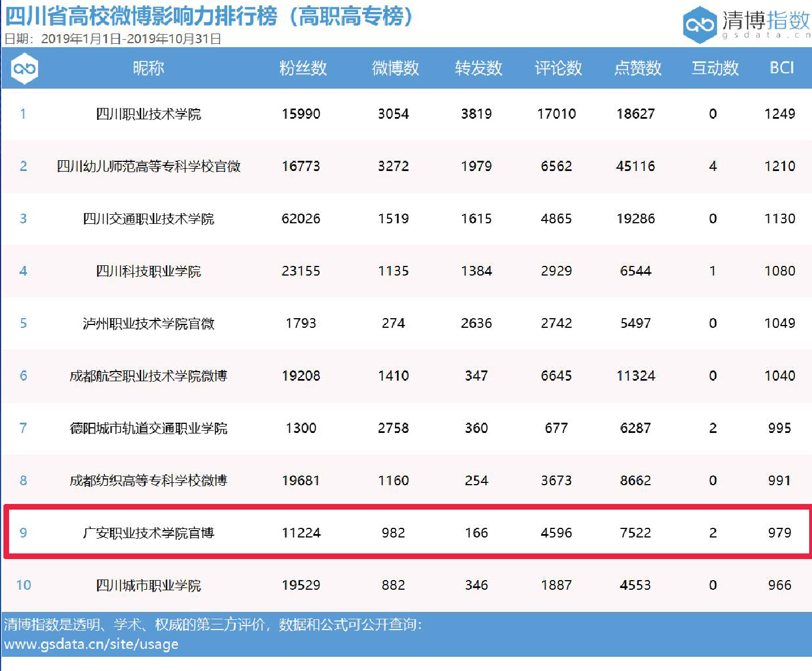Click the 点赞数 column header
This screenshot has height=671, width=812.
(x=638, y=68)
